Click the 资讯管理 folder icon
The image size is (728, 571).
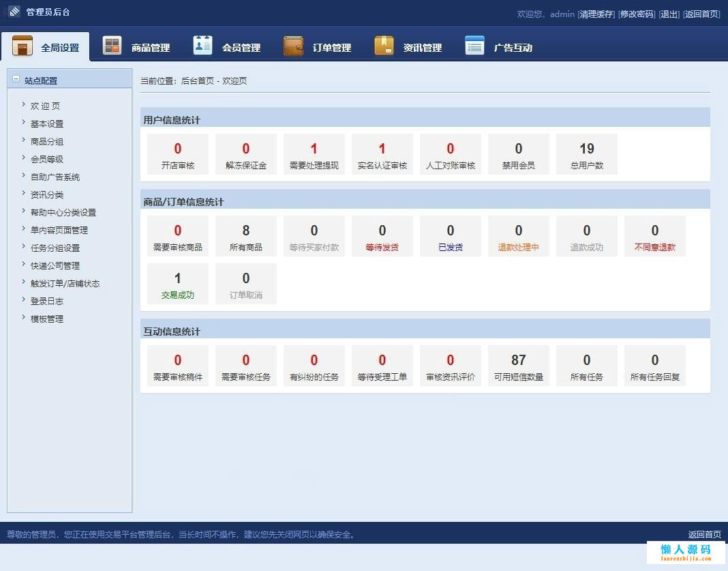point(384,46)
